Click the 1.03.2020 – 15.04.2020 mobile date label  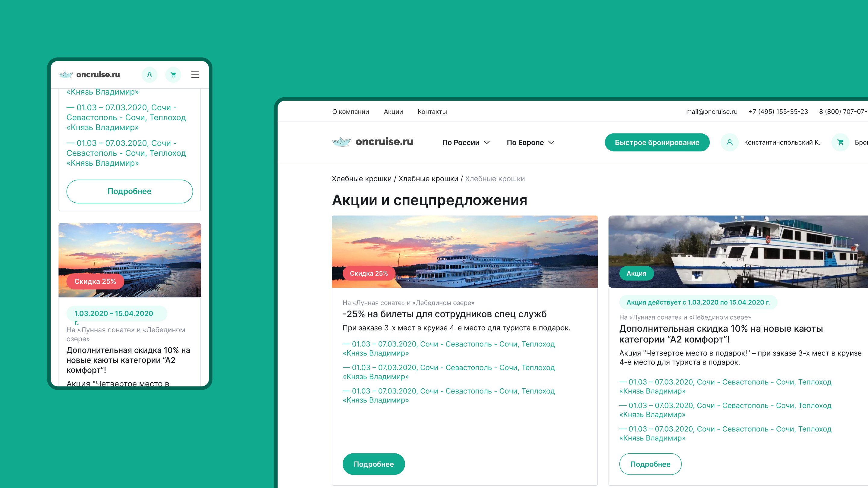(117, 314)
